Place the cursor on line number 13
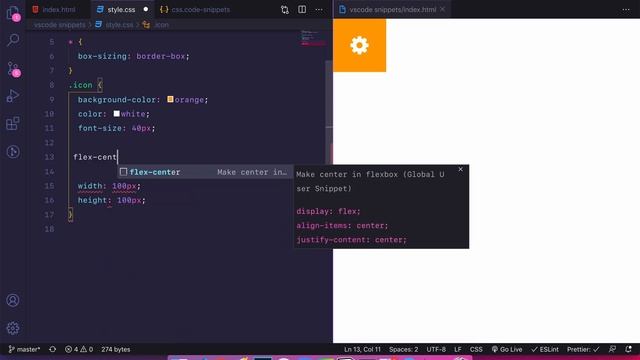 click(49, 157)
